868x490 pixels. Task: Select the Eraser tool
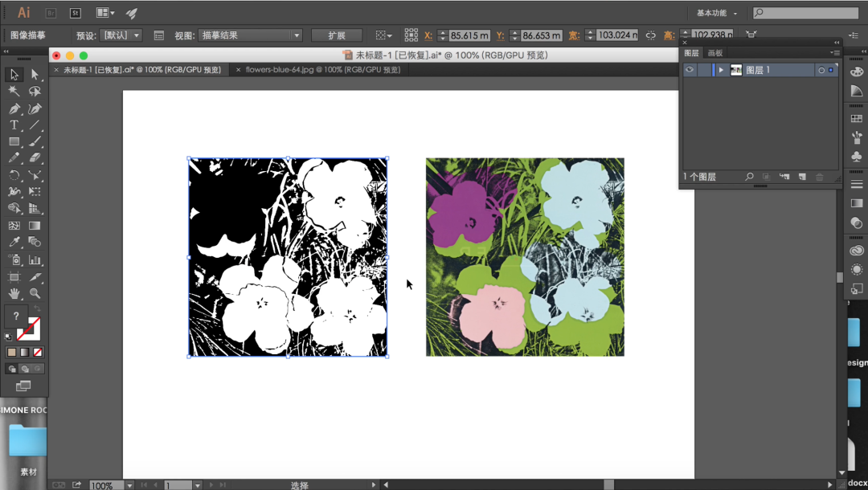tap(35, 157)
